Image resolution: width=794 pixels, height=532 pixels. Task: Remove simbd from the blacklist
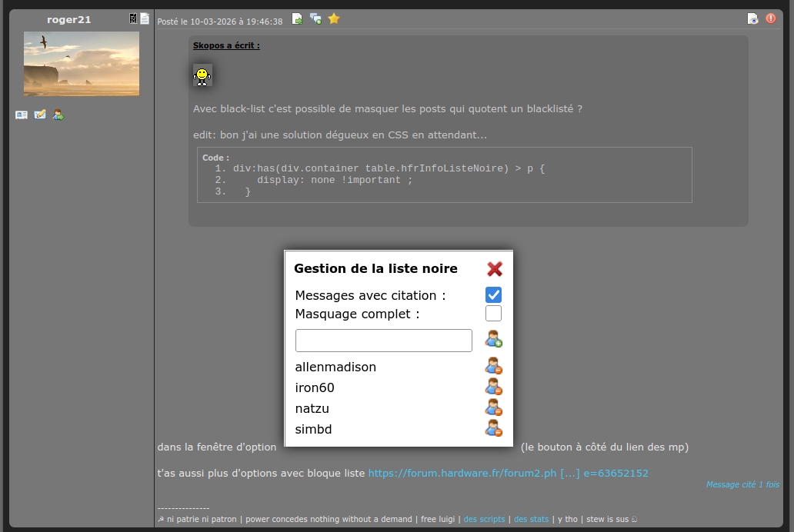[x=493, y=428]
